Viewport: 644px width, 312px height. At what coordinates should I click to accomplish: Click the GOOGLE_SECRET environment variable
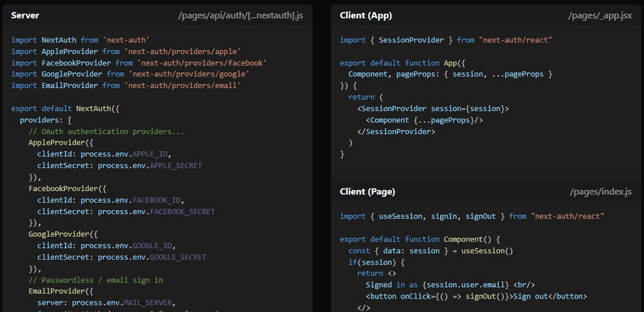click(x=178, y=257)
